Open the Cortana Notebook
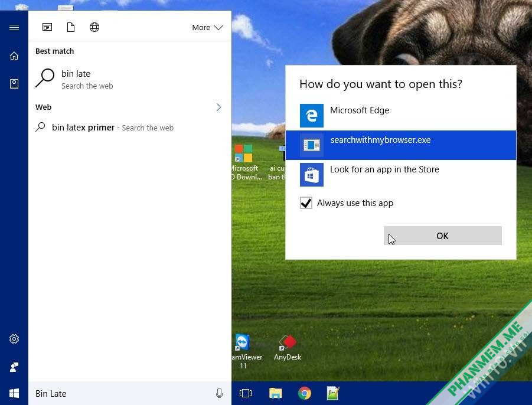 click(x=14, y=83)
